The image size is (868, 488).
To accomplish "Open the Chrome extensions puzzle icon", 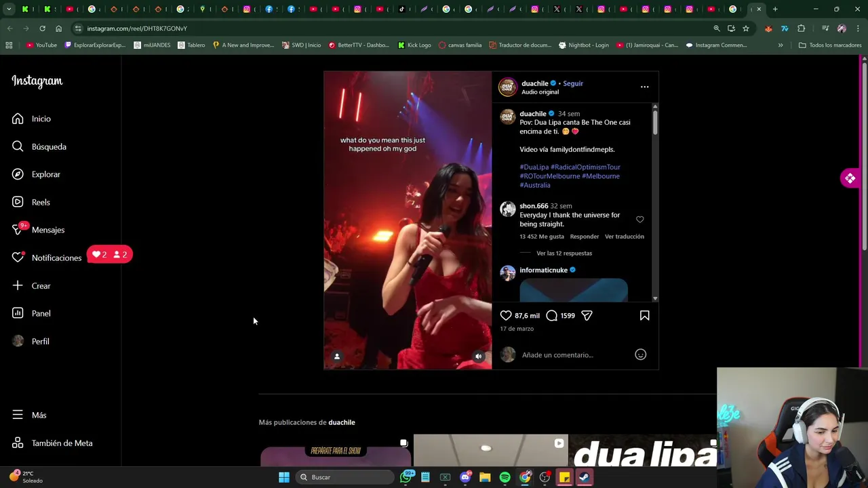I will click(x=801, y=28).
